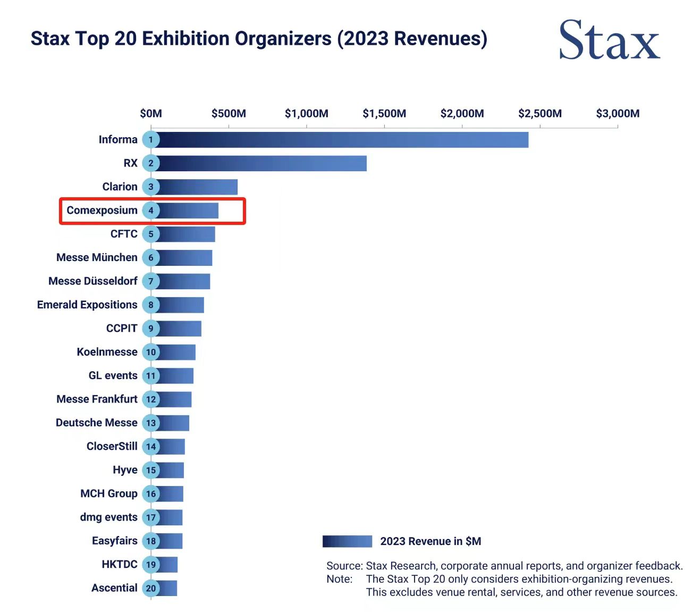Click the rank 19 circle badge
The height and width of the screenshot is (612, 700).
[151, 565]
